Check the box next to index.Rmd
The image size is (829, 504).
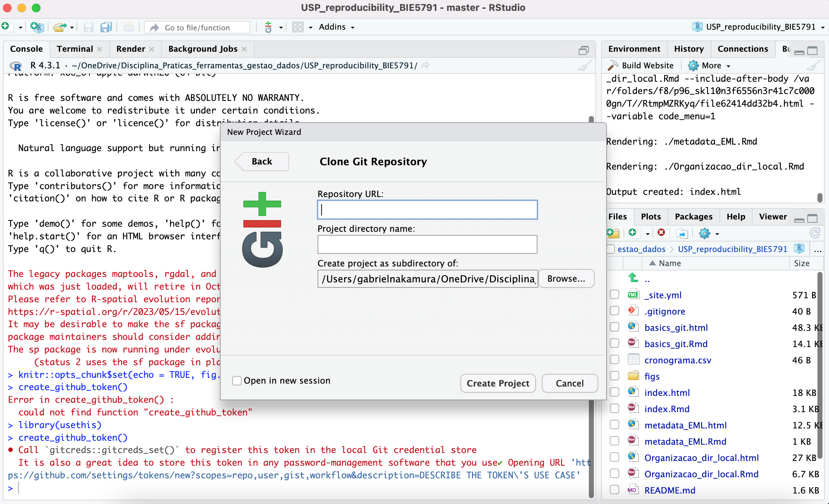pyautogui.click(x=614, y=409)
